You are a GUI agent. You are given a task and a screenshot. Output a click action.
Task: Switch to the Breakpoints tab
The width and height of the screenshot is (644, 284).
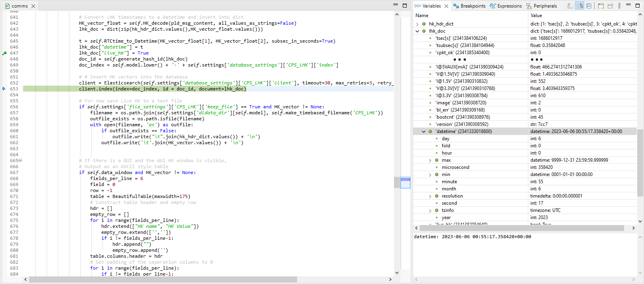(469, 6)
